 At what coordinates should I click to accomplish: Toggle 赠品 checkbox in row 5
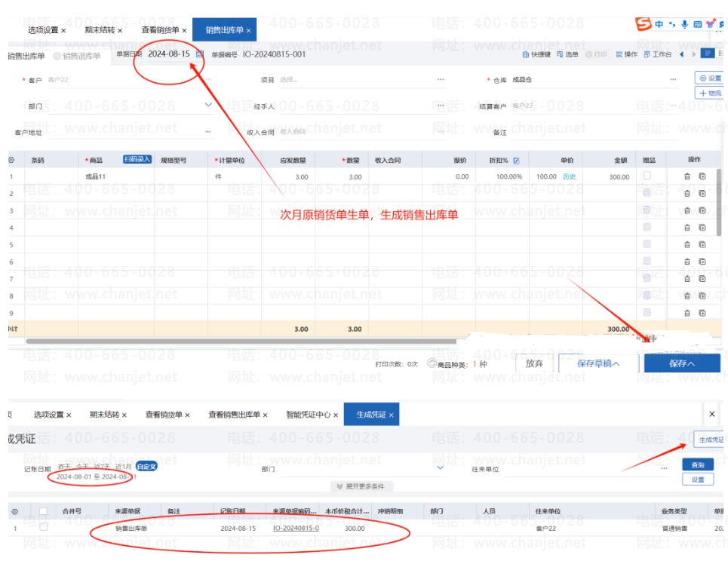[647, 244]
